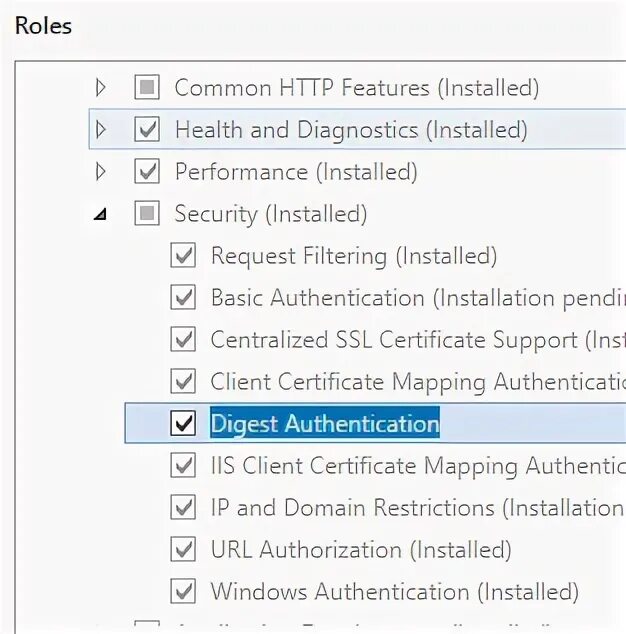626x634 pixels.
Task: Expand the Common HTTP Features node
Action: point(100,88)
